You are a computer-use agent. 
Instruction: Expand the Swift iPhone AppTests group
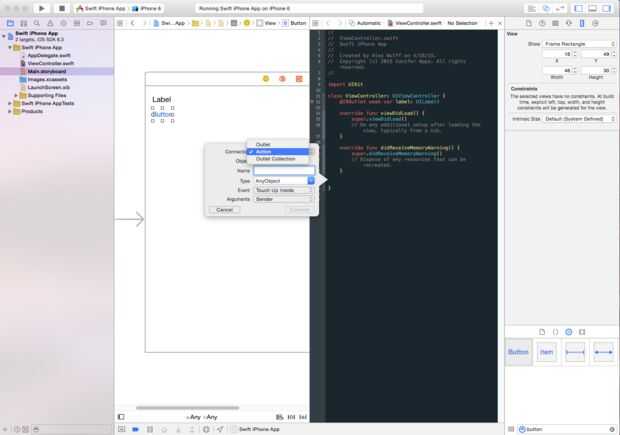(10, 103)
